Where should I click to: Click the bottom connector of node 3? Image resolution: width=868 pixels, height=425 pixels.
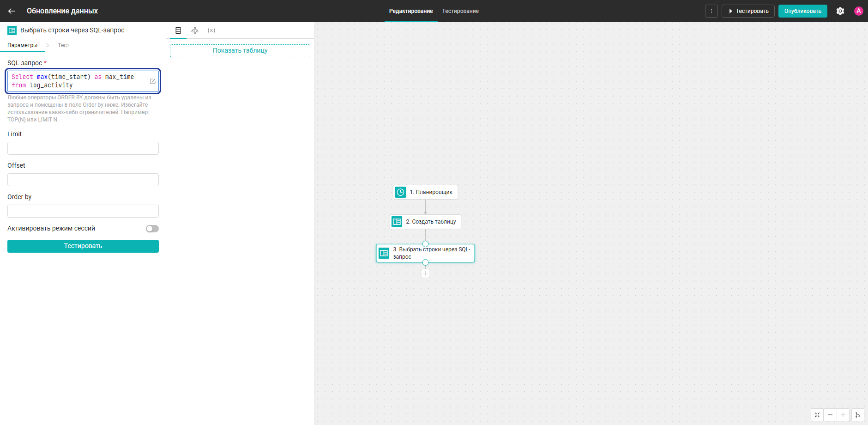point(425,262)
